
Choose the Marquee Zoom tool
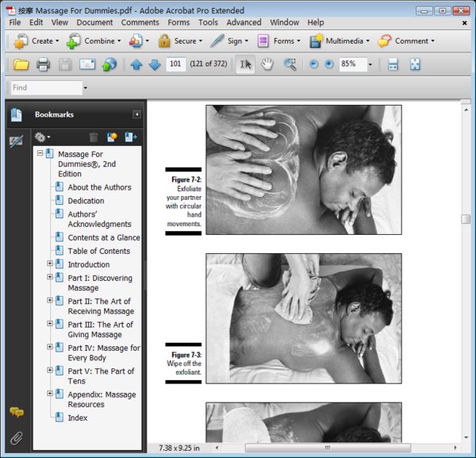pyautogui.click(x=290, y=64)
